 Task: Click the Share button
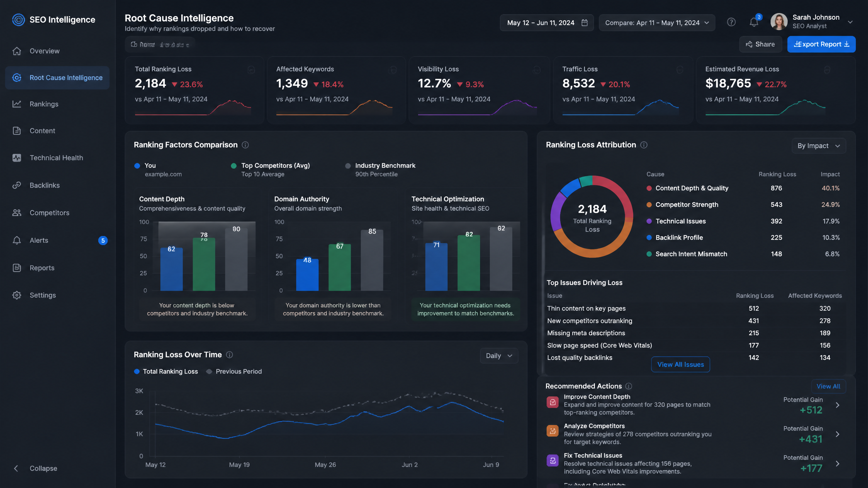coord(761,44)
